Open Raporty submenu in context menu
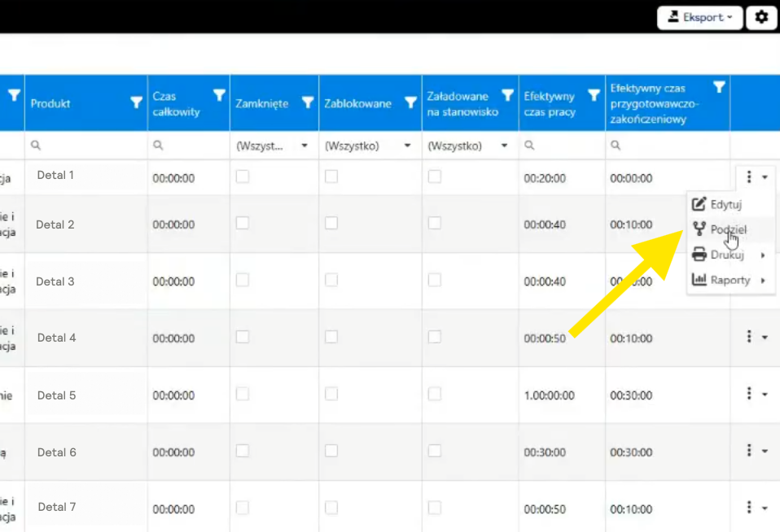The height and width of the screenshot is (532, 780). tap(730, 280)
